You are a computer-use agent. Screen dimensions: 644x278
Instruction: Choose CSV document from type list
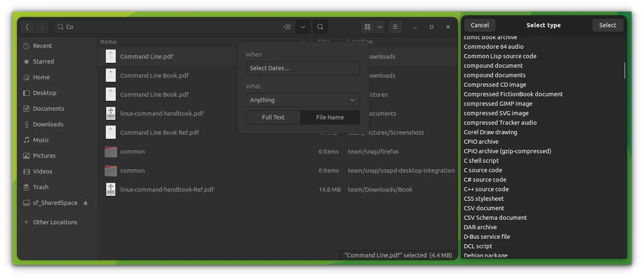point(484,208)
